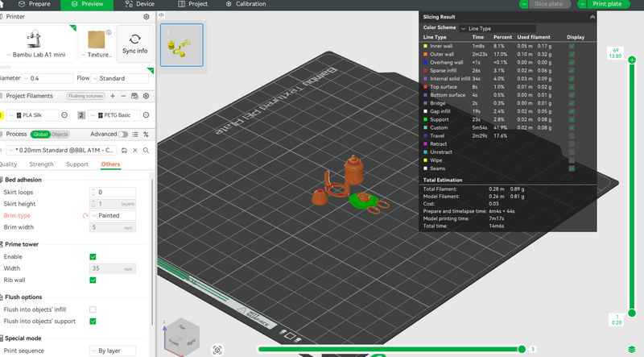Open the Calibration tab
This screenshot has width=644, height=357.
246,4
